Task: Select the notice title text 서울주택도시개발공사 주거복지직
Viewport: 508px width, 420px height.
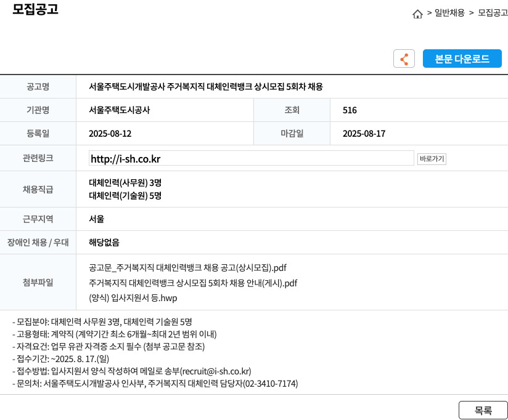Action: (x=147, y=87)
